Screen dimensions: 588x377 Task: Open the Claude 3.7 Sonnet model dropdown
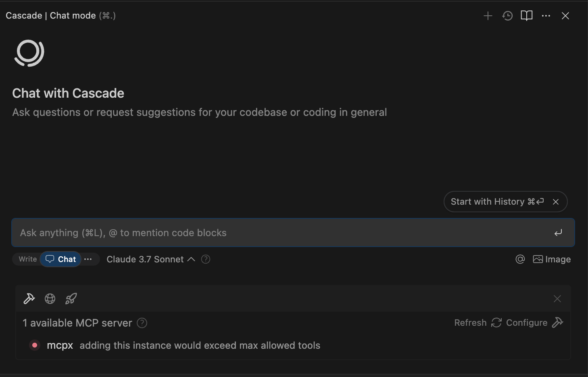[x=150, y=259]
